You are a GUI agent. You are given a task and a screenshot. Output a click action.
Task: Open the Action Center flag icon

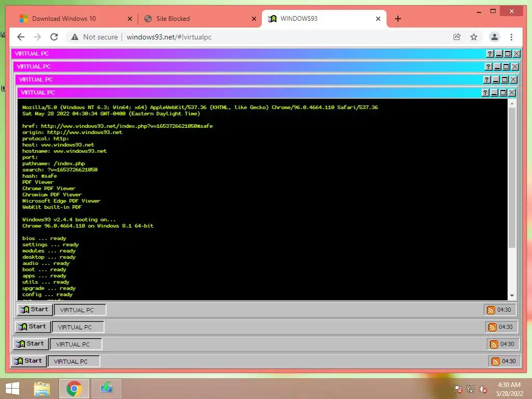458,389
